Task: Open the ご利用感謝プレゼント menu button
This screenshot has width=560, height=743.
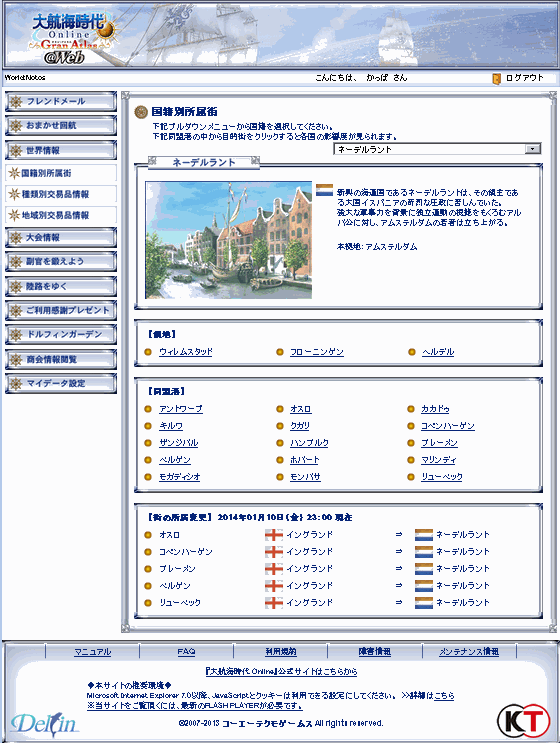Action: click(61, 310)
